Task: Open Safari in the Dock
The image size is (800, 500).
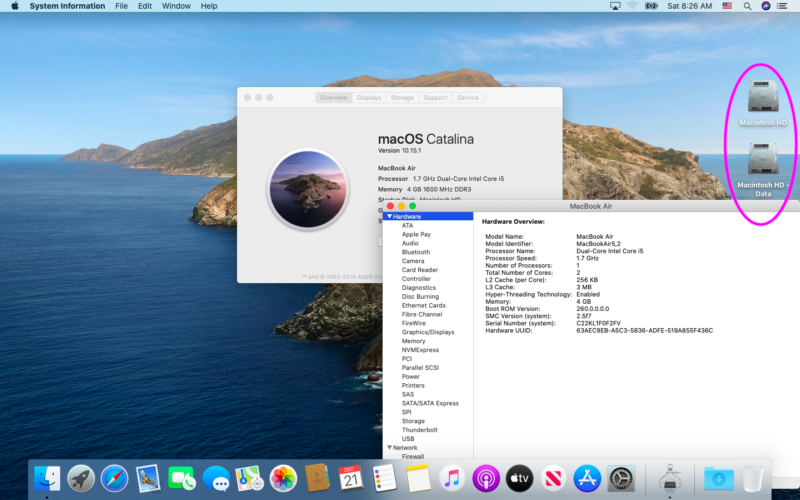Action: [x=114, y=479]
